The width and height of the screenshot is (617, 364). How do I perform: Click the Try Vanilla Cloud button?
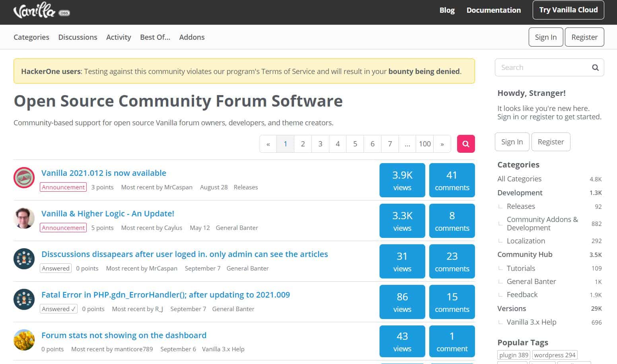click(x=568, y=10)
